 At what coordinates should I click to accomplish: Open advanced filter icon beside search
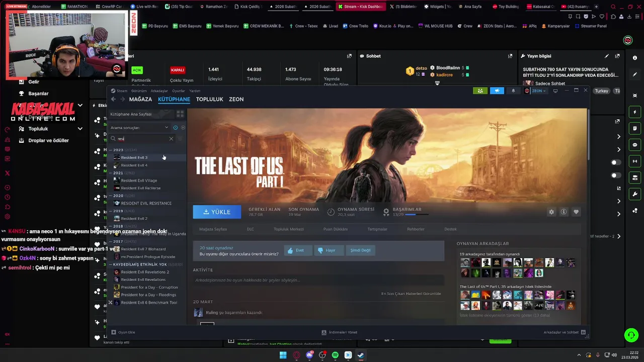click(x=180, y=139)
